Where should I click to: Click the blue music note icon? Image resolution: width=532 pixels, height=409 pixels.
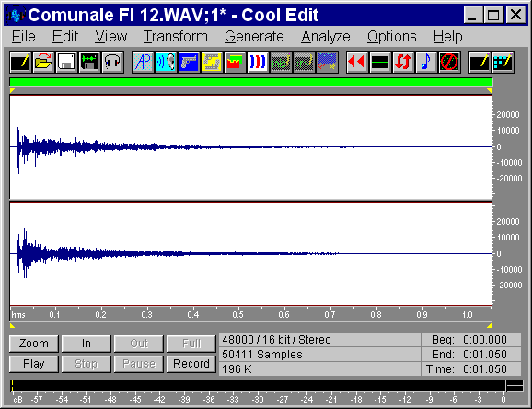point(426,62)
